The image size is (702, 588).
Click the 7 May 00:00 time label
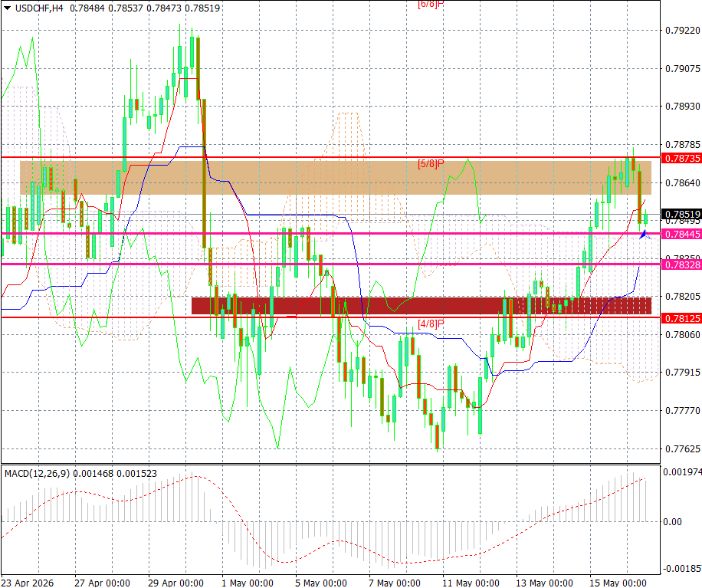point(395,583)
